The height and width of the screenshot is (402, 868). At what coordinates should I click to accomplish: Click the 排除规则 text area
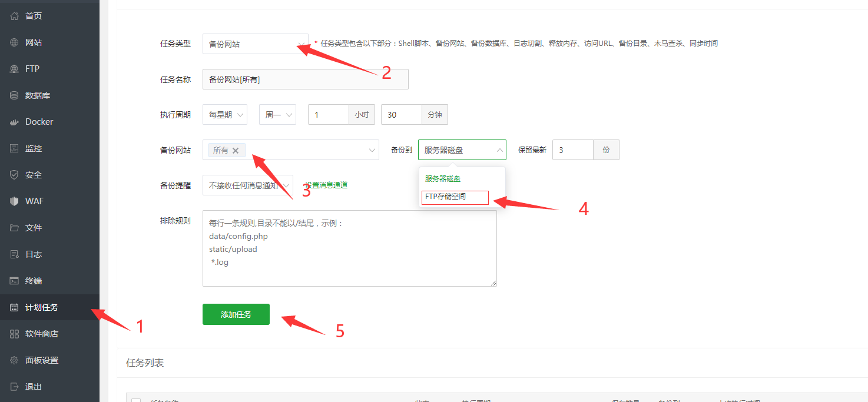coord(349,248)
